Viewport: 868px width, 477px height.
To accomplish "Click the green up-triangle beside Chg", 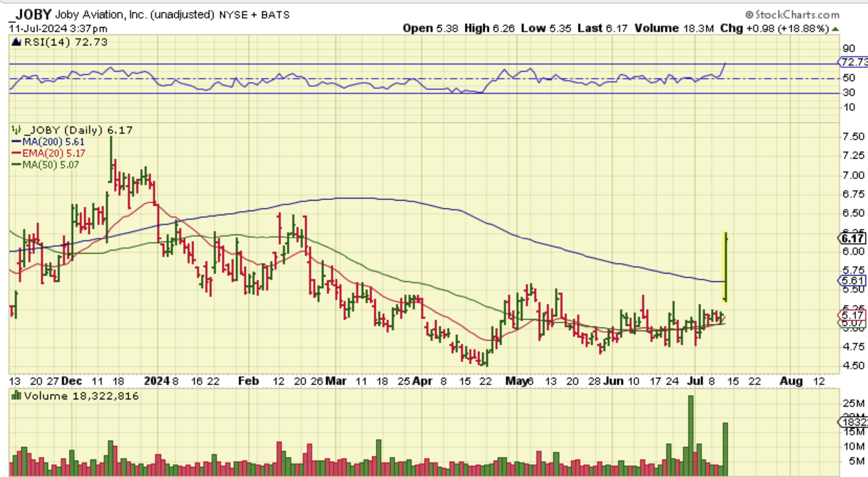I will (835, 29).
